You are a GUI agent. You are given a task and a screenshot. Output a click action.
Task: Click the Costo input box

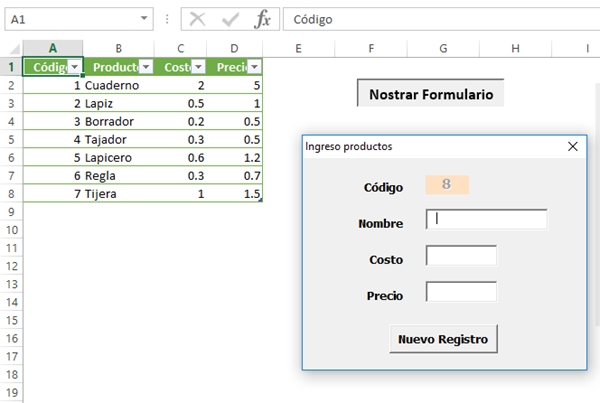(x=461, y=256)
